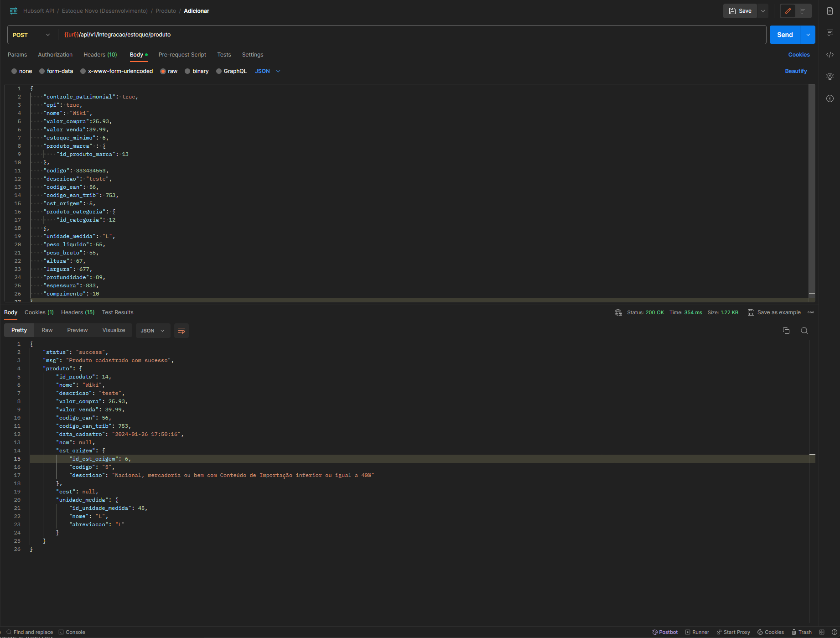The height and width of the screenshot is (638, 840).
Task: Click Hubsoft API in breadcrumb
Action: coord(39,11)
